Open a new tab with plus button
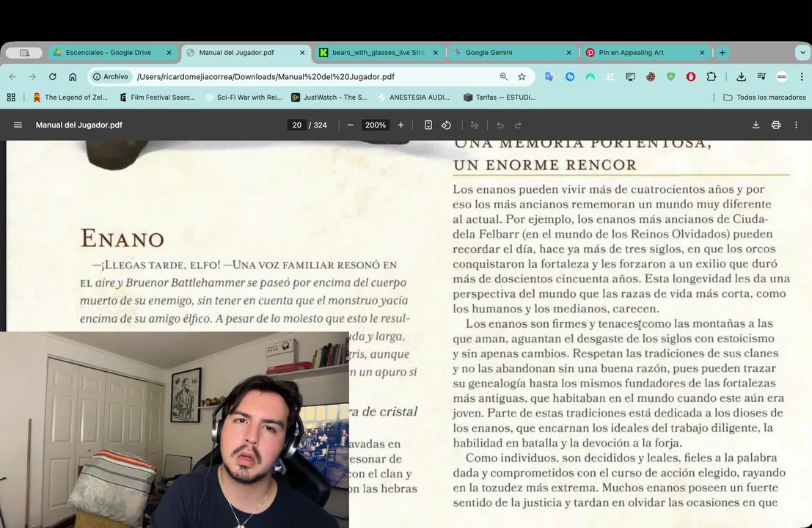The height and width of the screenshot is (528, 812). (x=722, y=52)
